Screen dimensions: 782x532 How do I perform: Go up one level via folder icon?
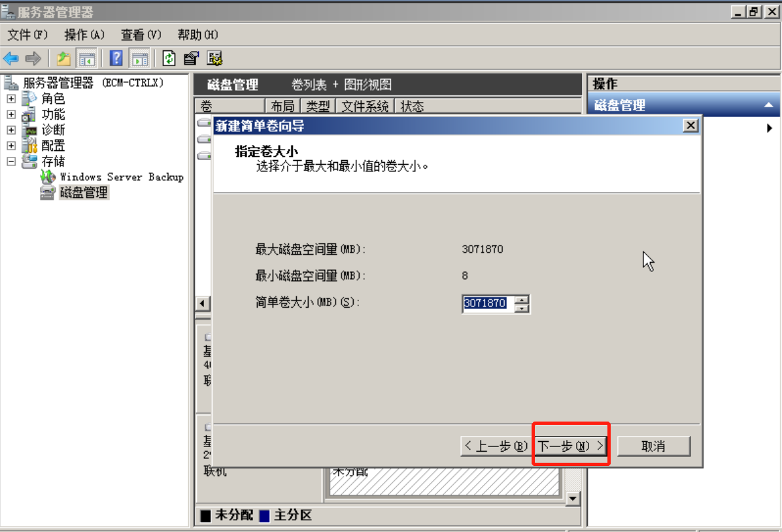tap(64, 59)
